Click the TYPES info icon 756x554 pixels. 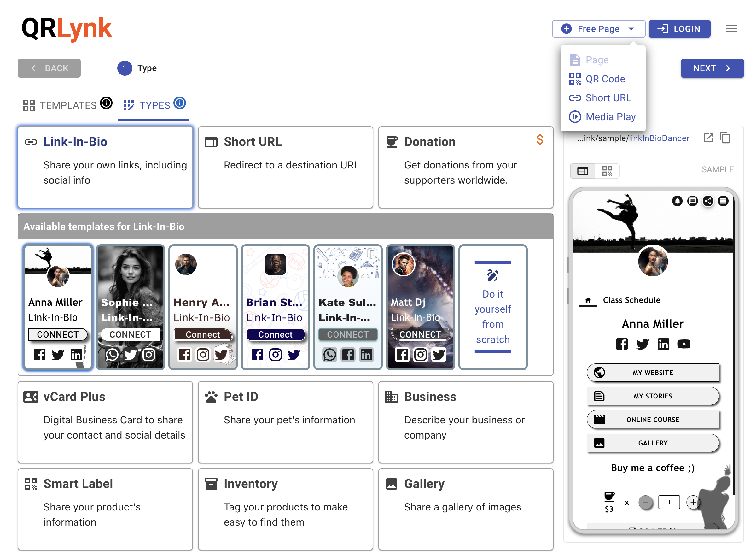coord(180,103)
